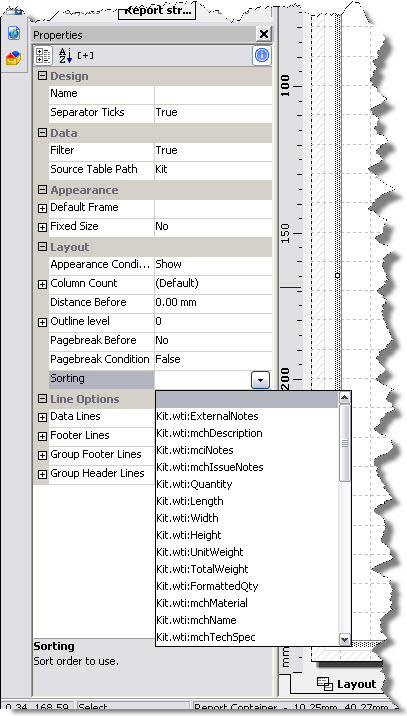Select the Separator Ticks True value
Viewport: 407px width, 716px height.
point(213,112)
